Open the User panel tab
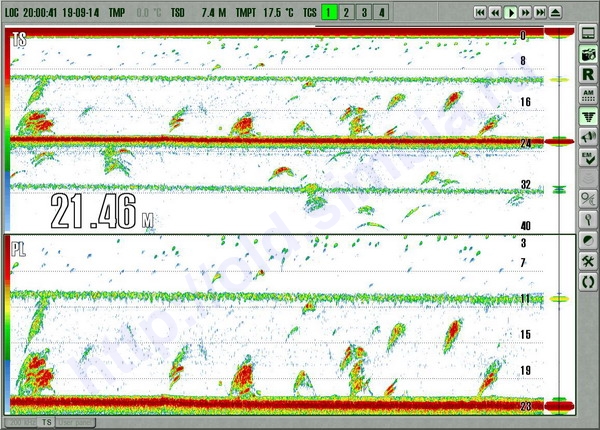Screen dimensions: 600x430 coord(73,423)
